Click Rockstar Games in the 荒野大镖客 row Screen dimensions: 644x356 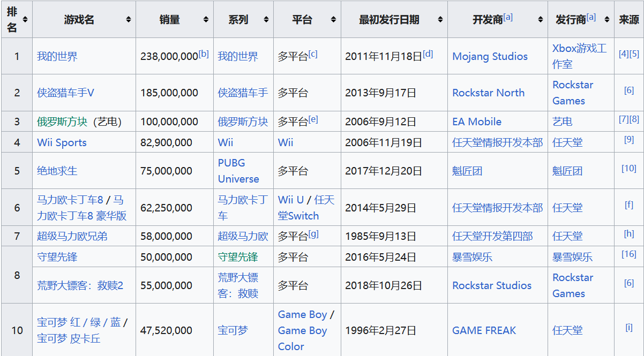pos(573,285)
